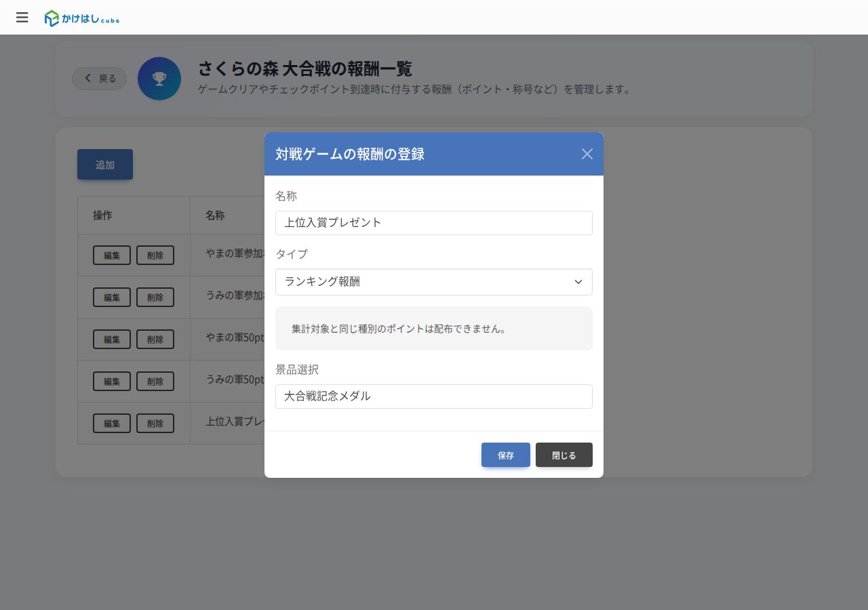The width and height of the screenshot is (868, 610).
Task: Click the dialog title 対戦ゲームの報酬の登録
Action: coord(350,154)
